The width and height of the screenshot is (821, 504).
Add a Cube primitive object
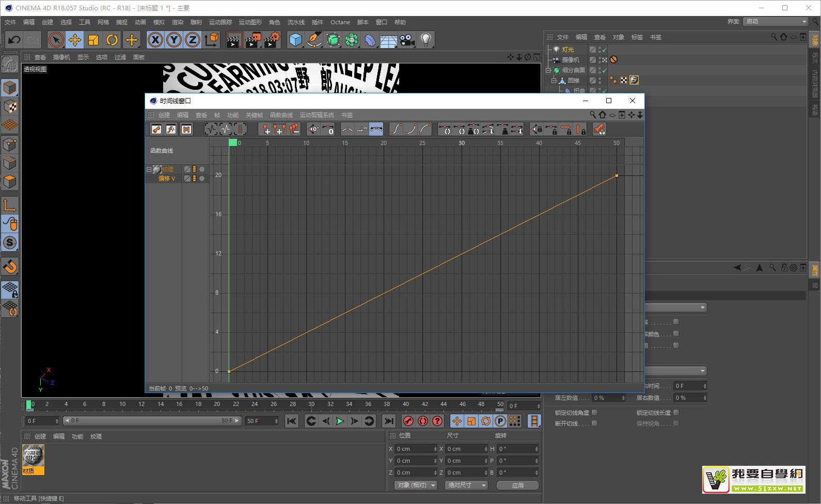point(295,40)
